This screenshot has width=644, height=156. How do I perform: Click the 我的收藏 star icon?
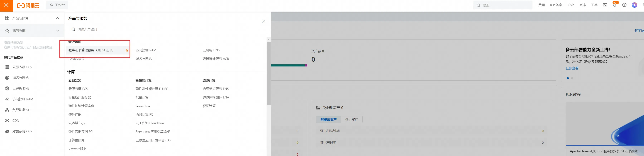click(x=7, y=30)
